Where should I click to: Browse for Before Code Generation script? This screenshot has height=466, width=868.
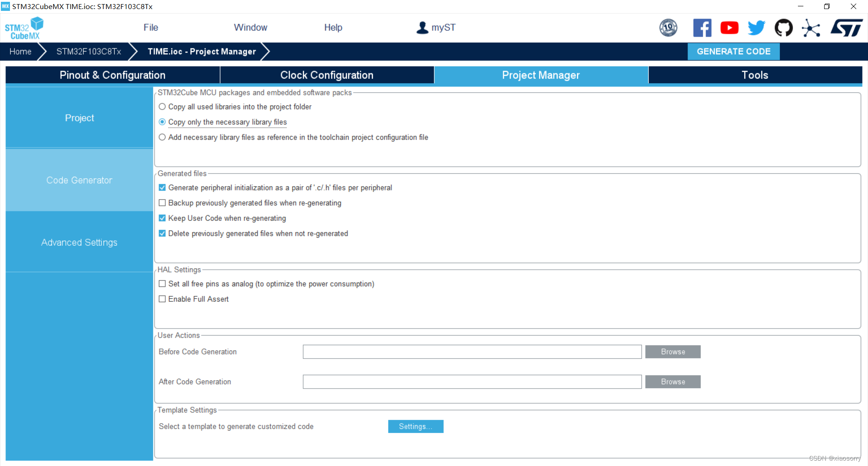click(x=673, y=352)
